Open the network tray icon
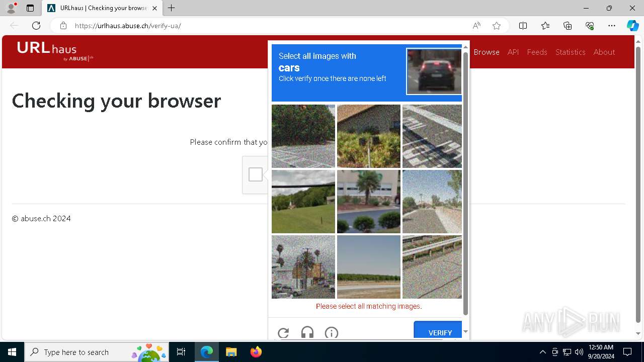644x362 pixels. click(567, 352)
